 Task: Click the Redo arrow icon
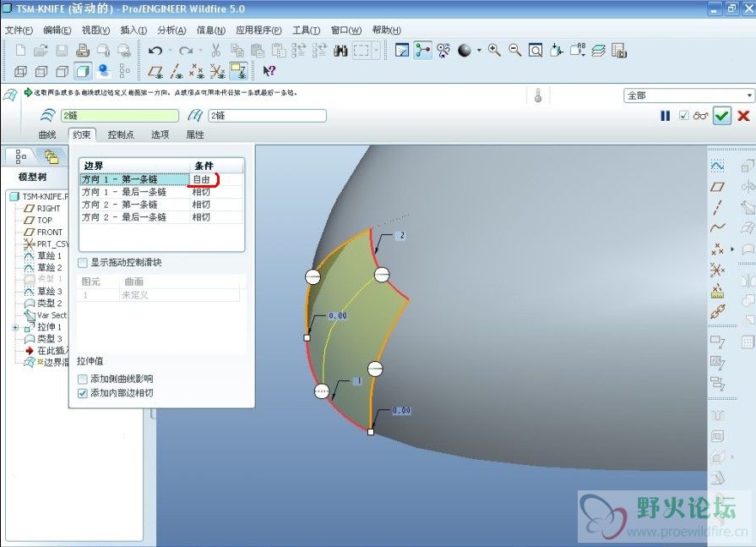pos(186,50)
